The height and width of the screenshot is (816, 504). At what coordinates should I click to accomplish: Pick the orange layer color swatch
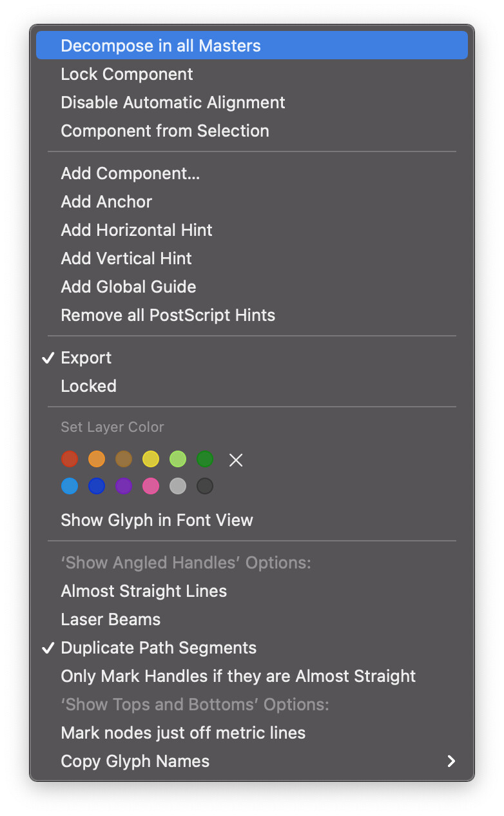[x=97, y=459]
